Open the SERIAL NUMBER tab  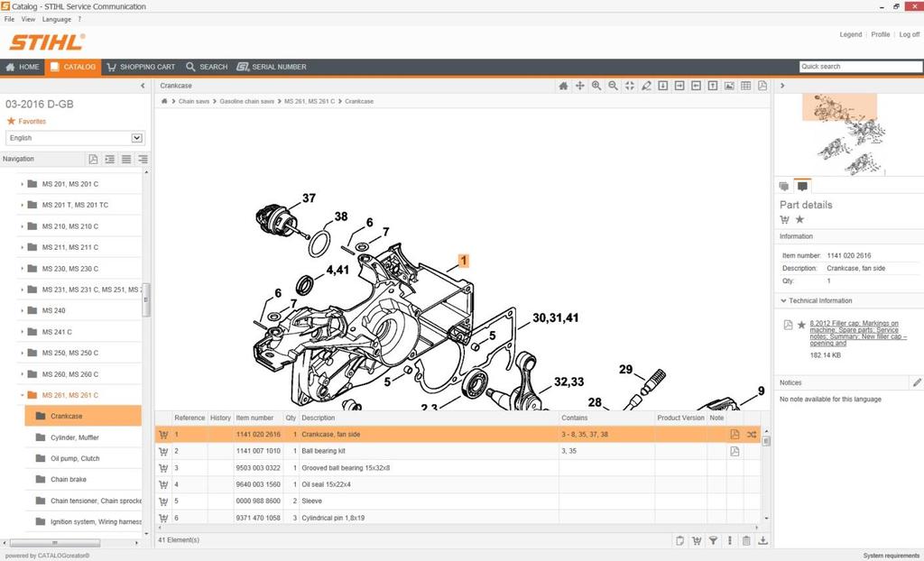pos(272,67)
